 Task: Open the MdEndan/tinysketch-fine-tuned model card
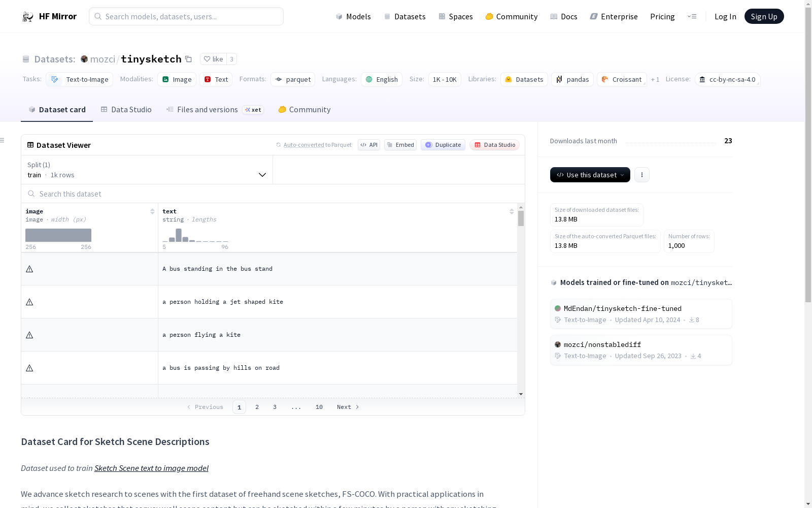[x=641, y=314]
